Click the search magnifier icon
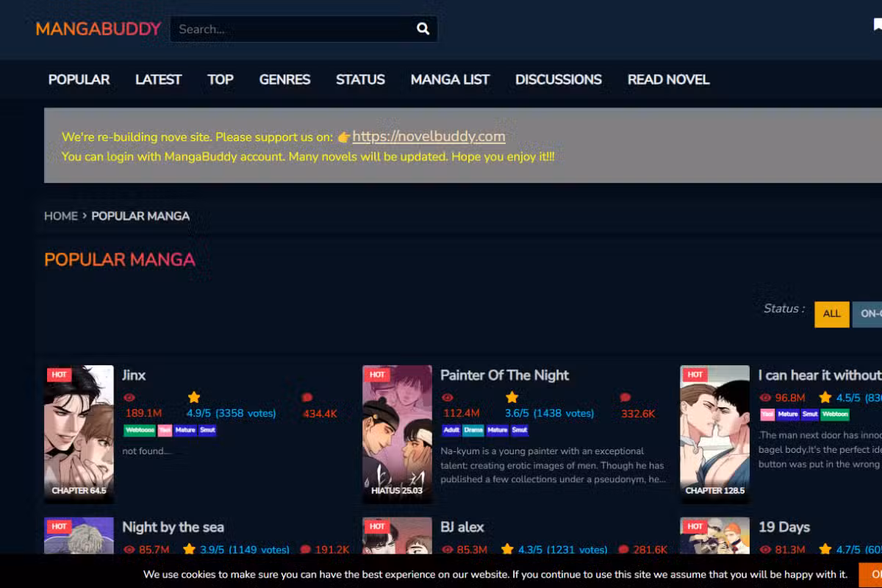Image resolution: width=882 pixels, height=588 pixels. coord(423,29)
